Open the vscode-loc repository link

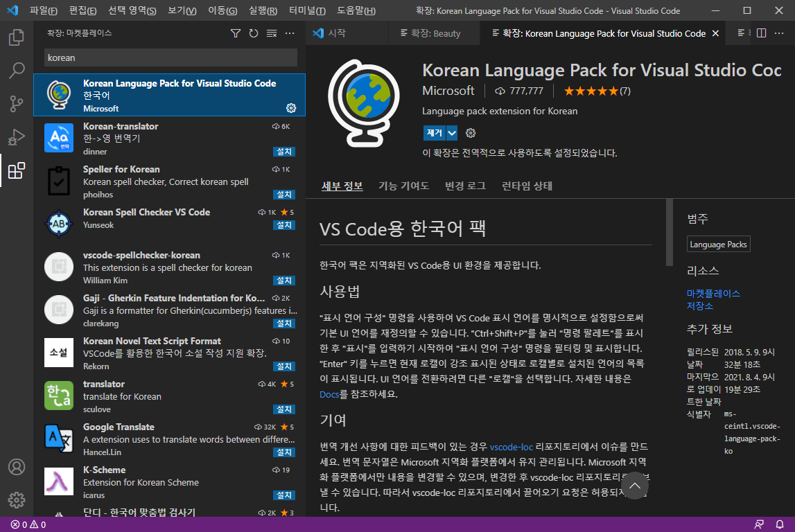511,447
